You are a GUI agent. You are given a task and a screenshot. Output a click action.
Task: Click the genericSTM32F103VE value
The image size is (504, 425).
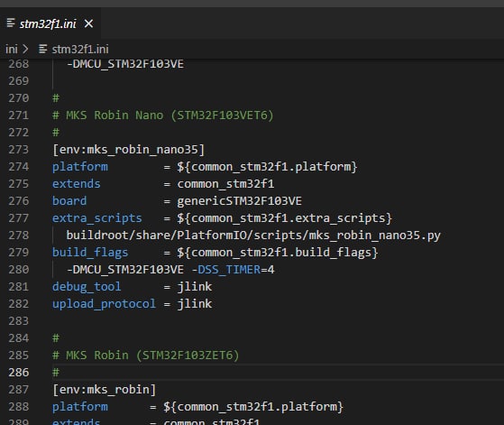point(240,201)
